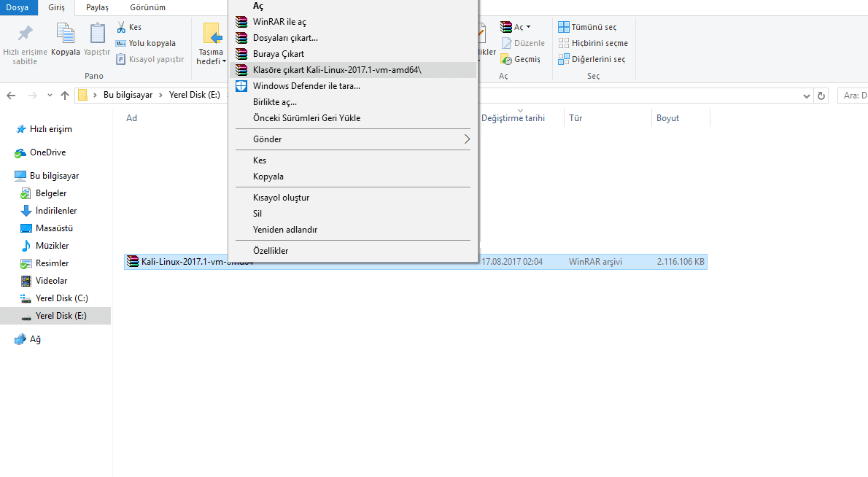
Task: Expand the address bar history dropdown
Action: [807, 96]
